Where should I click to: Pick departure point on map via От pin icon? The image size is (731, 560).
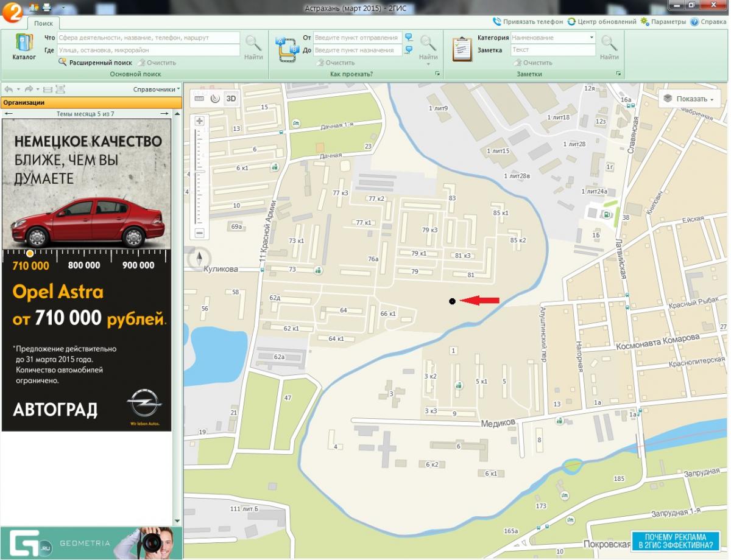click(x=409, y=38)
